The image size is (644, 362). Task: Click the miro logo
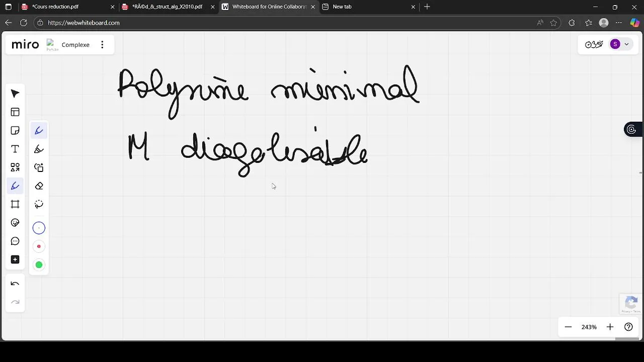tap(25, 45)
